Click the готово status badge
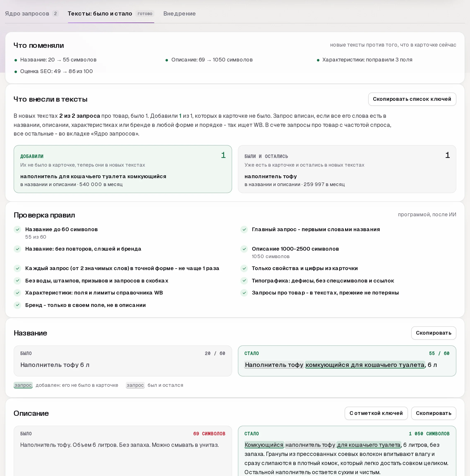 (145, 13)
